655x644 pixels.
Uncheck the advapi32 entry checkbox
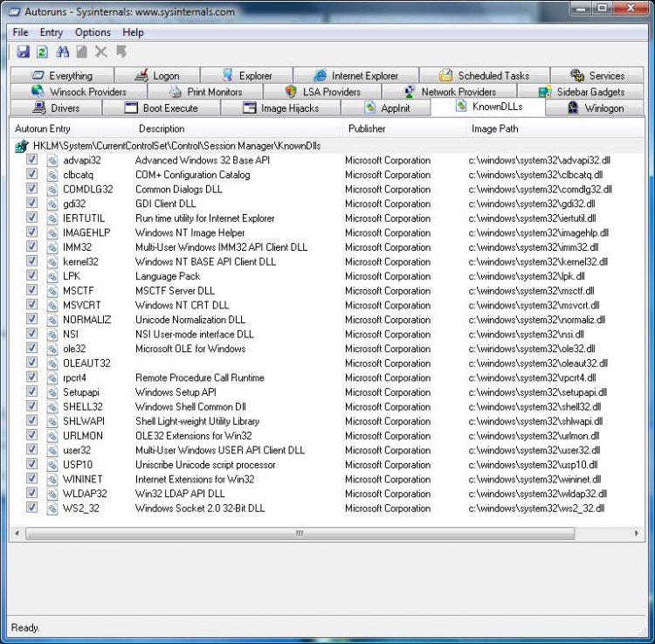(x=31, y=159)
